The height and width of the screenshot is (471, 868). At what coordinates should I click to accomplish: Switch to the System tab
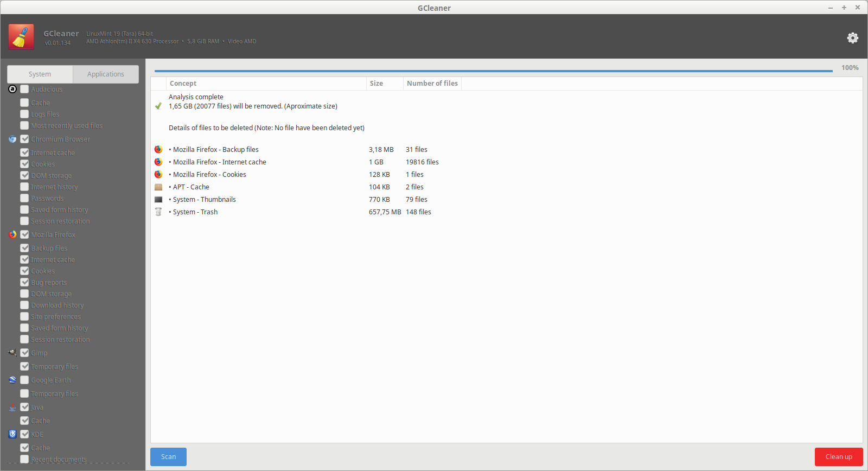point(40,74)
